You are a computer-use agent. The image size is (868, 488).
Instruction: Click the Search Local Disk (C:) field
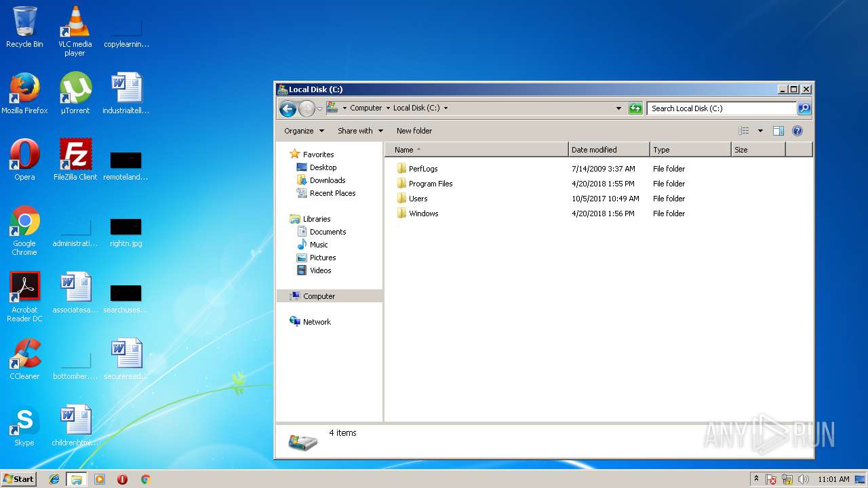click(x=722, y=108)
